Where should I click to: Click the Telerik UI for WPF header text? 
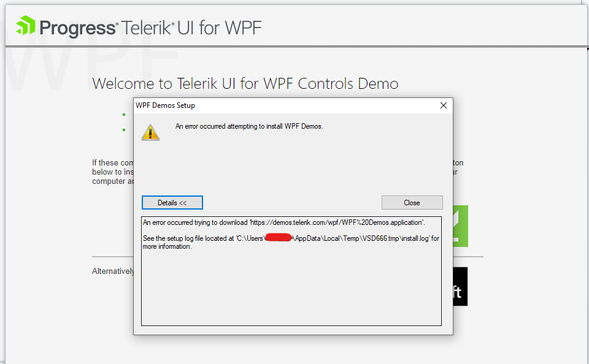pos(191,28)
